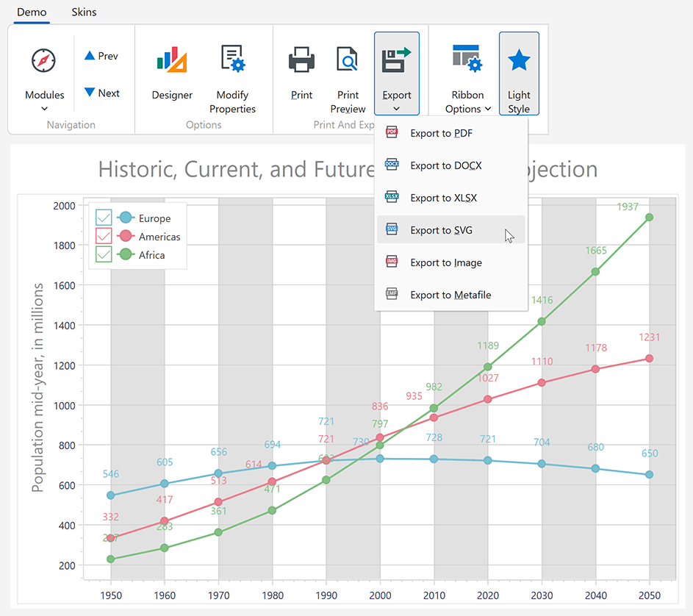Select Export to Metafile entry
This screenshot has width=693, height=616.
coord(451,295)
